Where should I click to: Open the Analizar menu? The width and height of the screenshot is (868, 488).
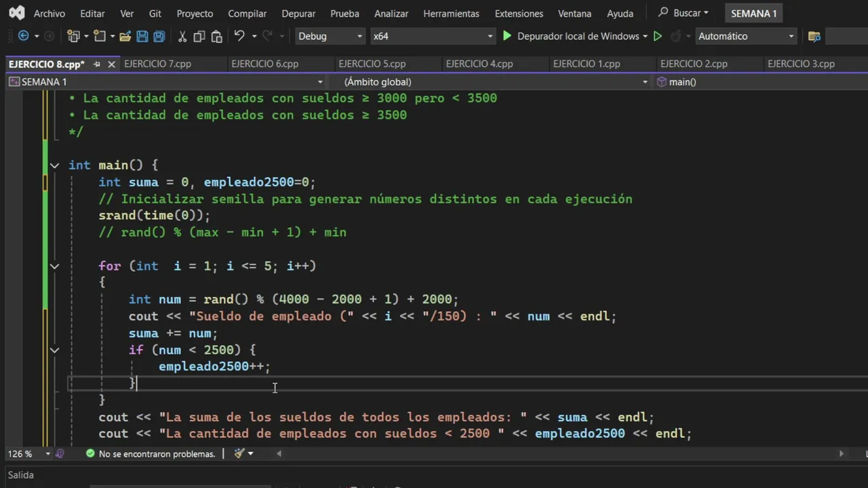coord(391,13)
